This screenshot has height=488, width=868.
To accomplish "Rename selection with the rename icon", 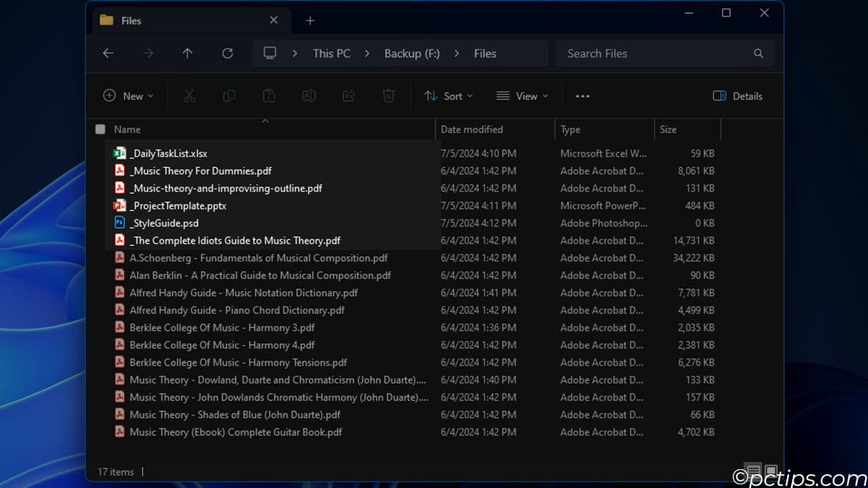I will point(308,95).
